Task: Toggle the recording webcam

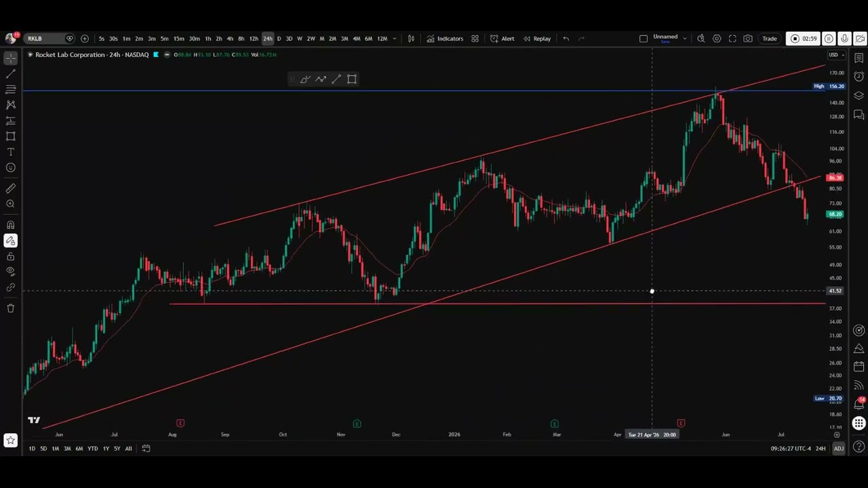Action: (x=860, y=39)
